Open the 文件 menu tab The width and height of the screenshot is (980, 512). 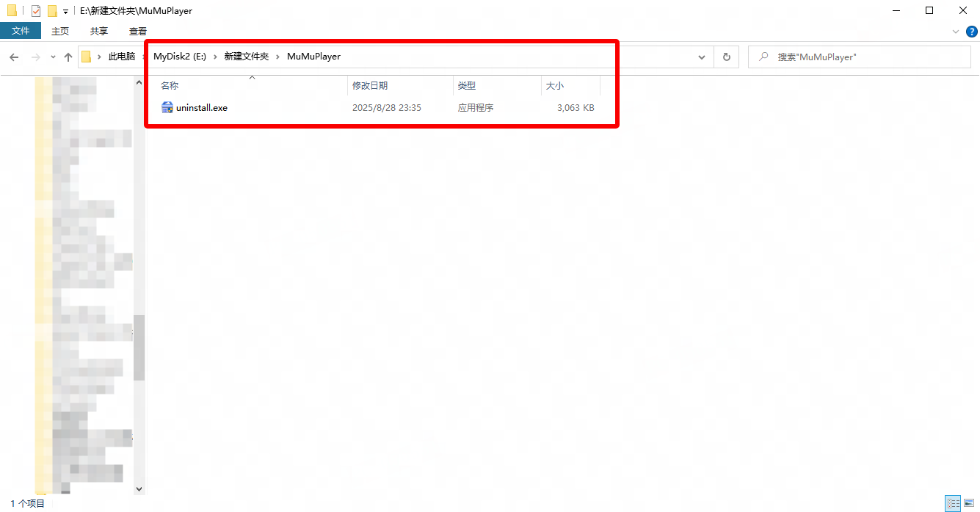(x=21, y=31)
